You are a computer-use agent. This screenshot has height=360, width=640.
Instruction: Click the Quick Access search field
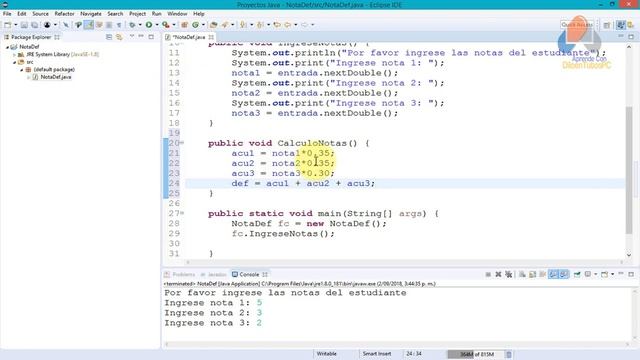coord(577,25)
